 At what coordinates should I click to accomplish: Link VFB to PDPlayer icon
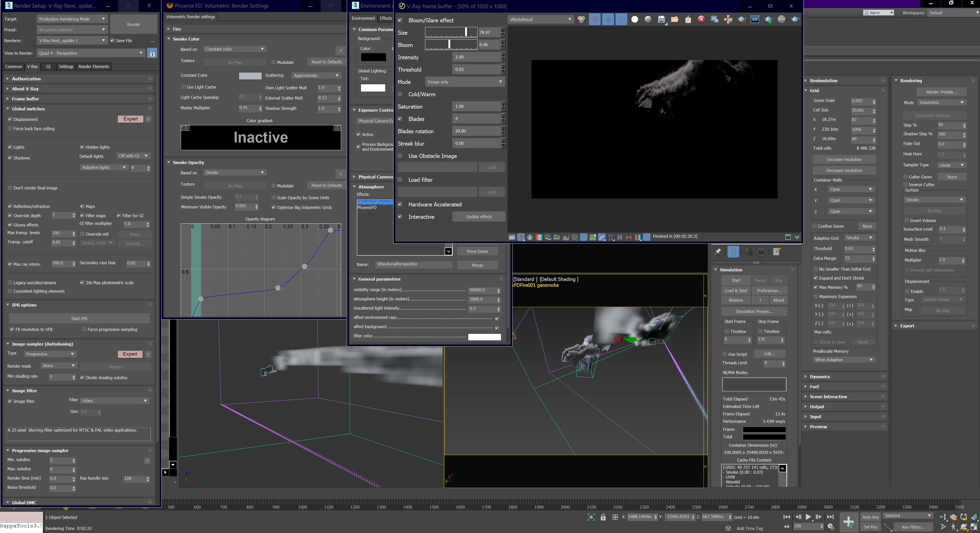(x=755, y=20)
